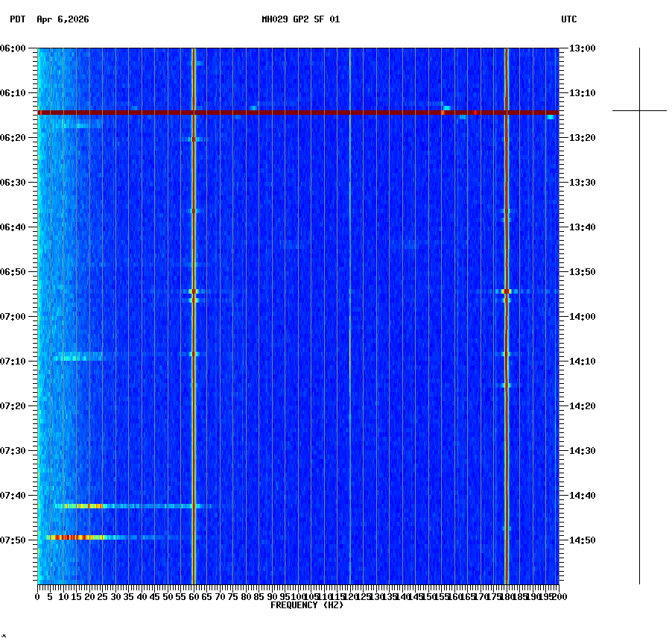Click the red hotspot on the 60 Hz line near 06:55
672x644 pixels.
(194, 291)
